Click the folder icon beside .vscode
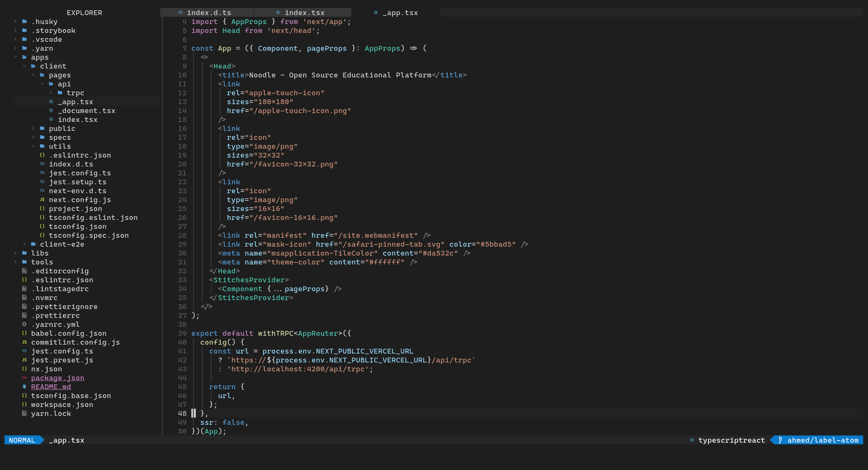 pyautogui.click(x=24, y=39)
